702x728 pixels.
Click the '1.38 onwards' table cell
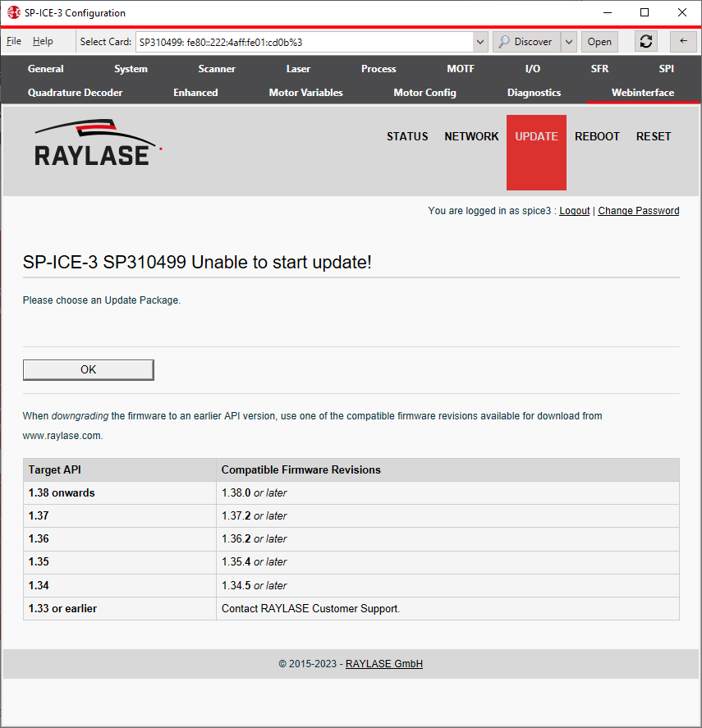[x=119, y=492]
